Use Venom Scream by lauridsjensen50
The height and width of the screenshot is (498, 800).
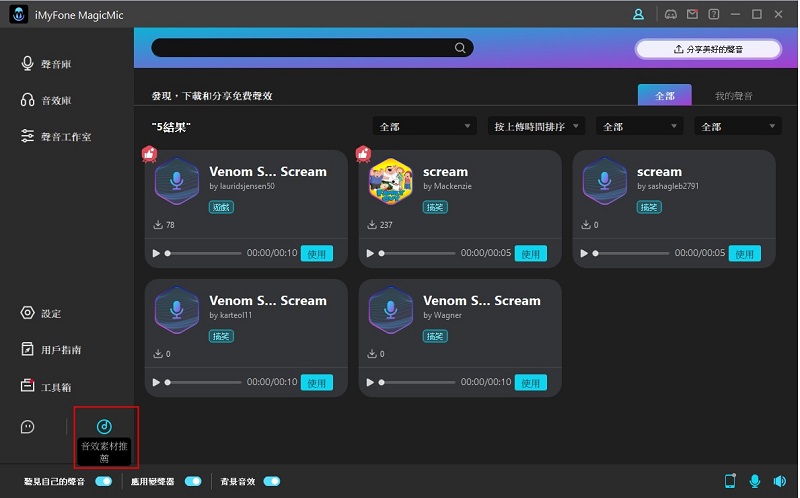pos(317,254)
